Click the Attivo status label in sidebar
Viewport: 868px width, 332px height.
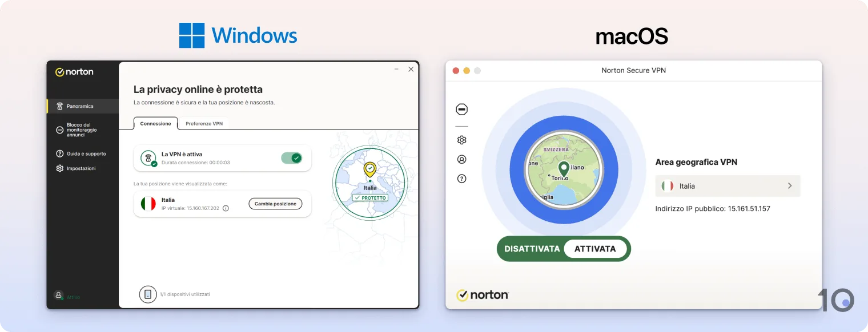pyautogui.click(x=73, y=297)
